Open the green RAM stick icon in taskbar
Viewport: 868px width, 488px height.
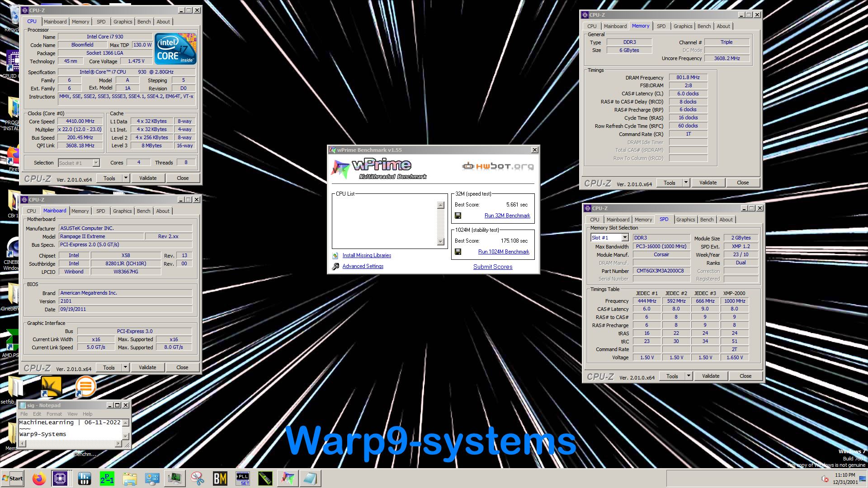[x=265, y=479]
